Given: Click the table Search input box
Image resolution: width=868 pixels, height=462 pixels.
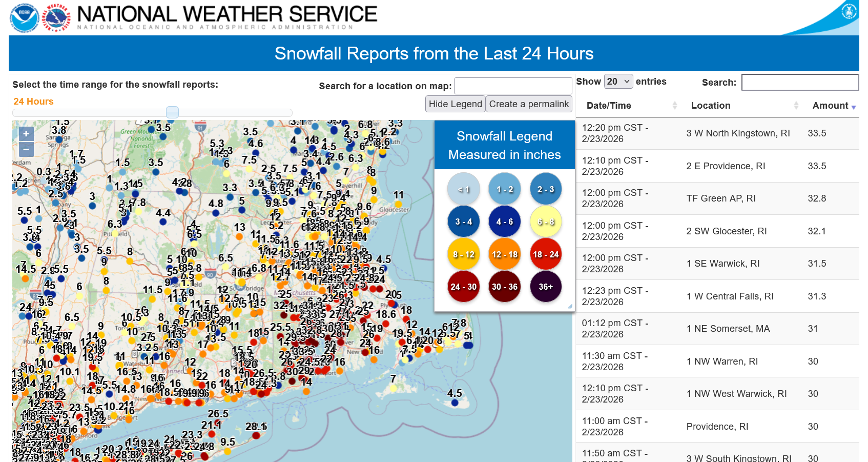Looking at the screenshot, I should click(800, 82).
